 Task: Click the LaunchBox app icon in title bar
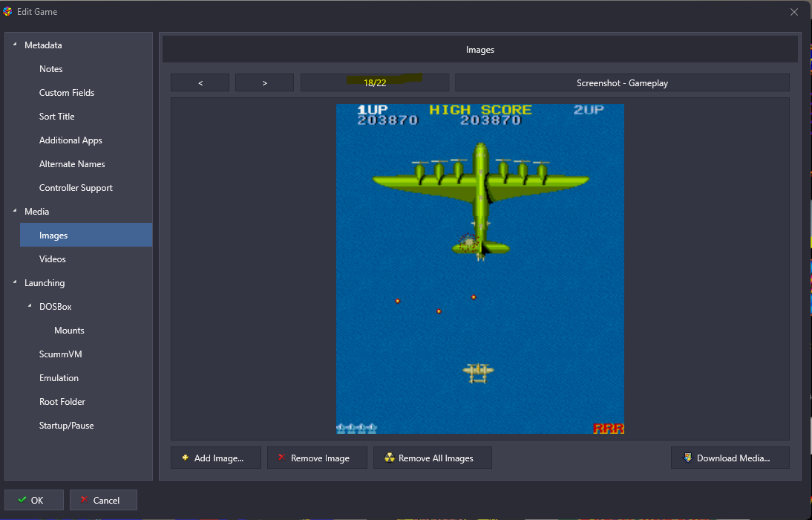(x=7, y=11)
